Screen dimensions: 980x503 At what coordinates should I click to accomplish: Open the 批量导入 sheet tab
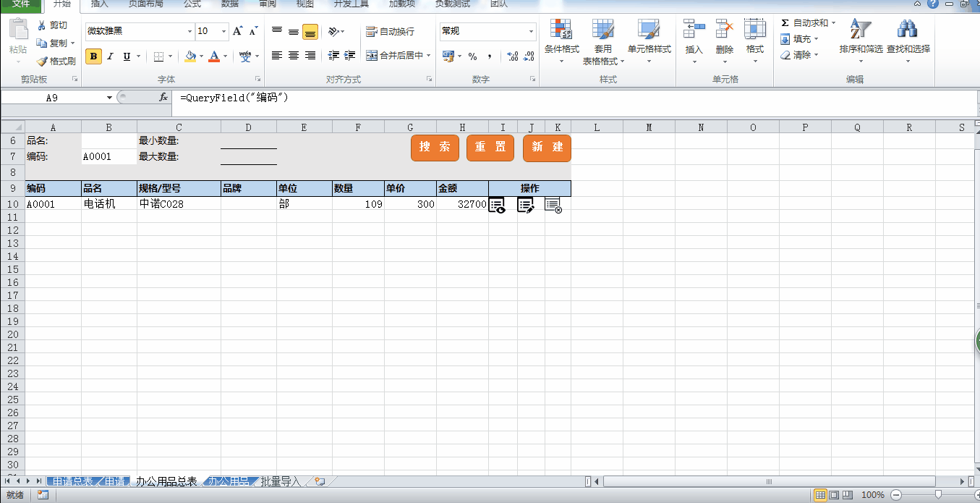click(280, 481)
